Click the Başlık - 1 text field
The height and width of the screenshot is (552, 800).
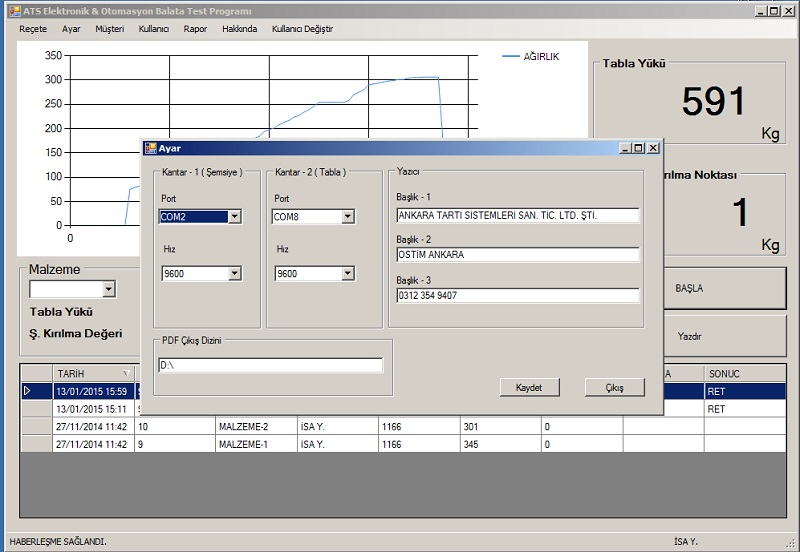coord(517,215)
